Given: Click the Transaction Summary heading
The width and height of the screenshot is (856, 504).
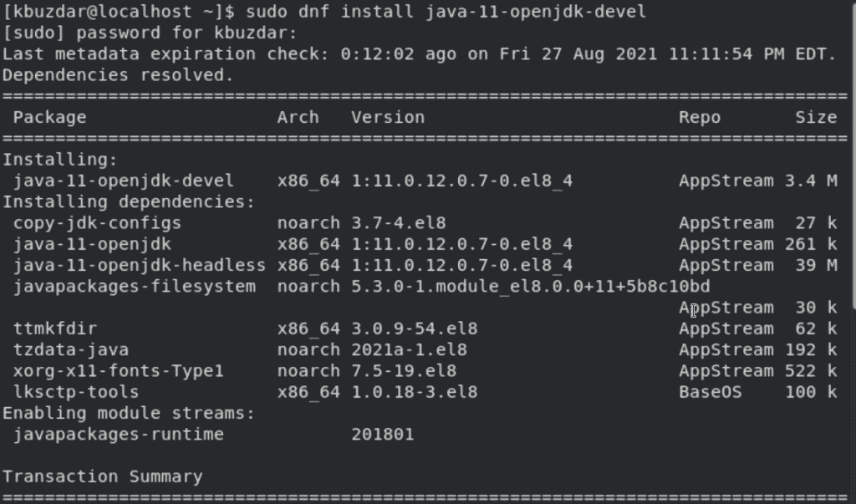Looking at the screenshot, I should tap(102, 476).
